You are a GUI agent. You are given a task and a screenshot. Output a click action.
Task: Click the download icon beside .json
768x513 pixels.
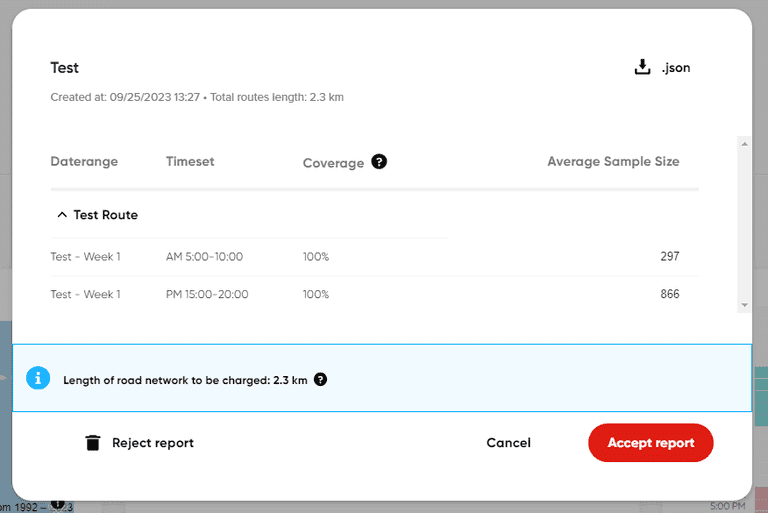click(x=642, y=68)
